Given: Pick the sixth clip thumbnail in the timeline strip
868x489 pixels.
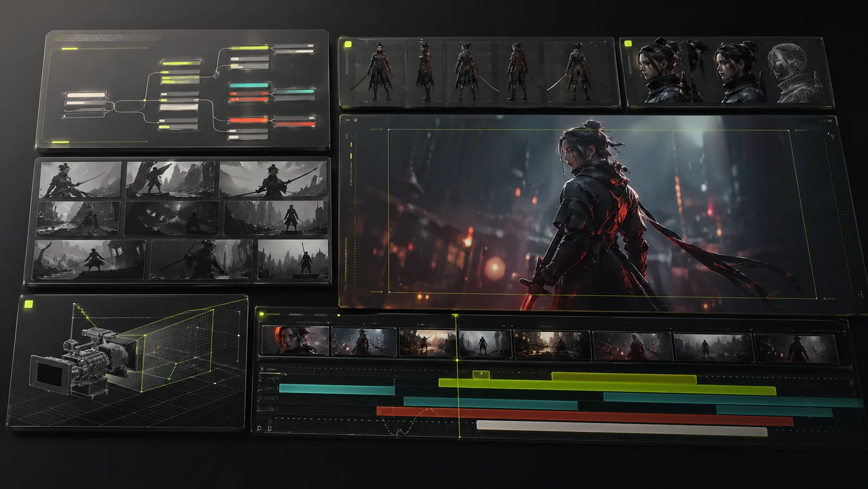Looking at the screenshot, I should pyautogui.click(x=632, y=346).
